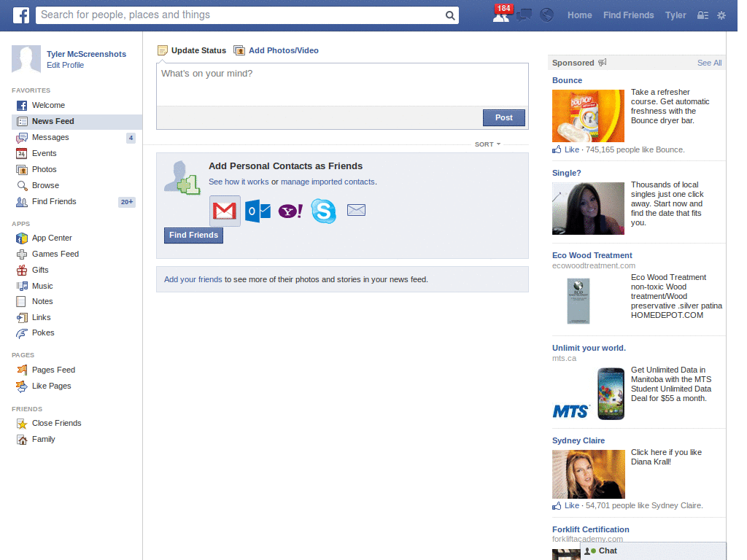Click the Sydney Claire ad photo
Viewport: 747px width, 560px height.
tap(589, 474)
